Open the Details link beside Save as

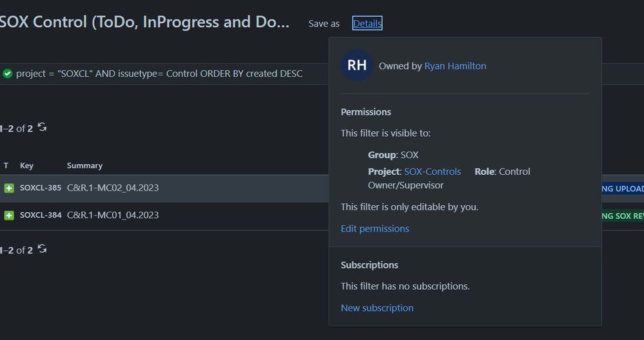click(x=367, y=23)
